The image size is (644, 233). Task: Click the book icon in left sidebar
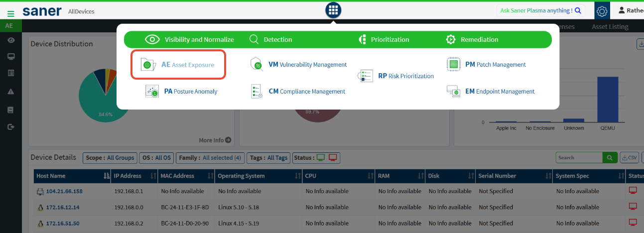click(x=10, y=110)
